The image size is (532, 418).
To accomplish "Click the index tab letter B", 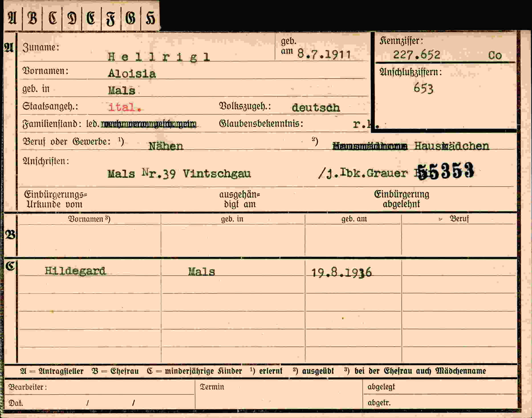I will 32,18.
